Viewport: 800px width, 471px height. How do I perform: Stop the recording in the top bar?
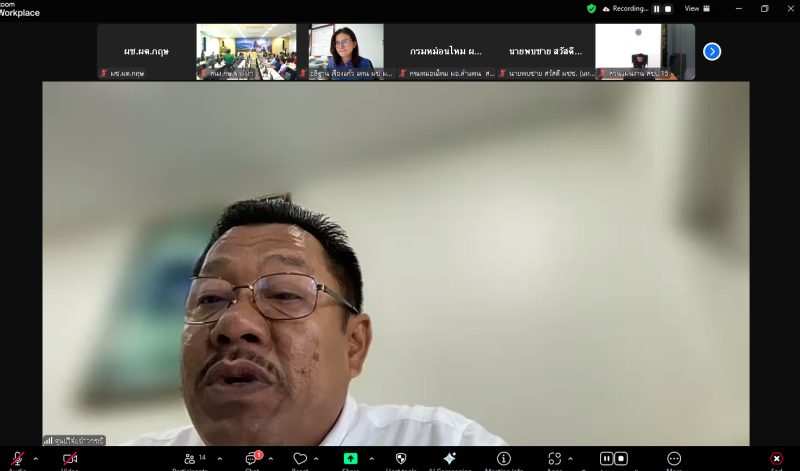click(668, 9)
